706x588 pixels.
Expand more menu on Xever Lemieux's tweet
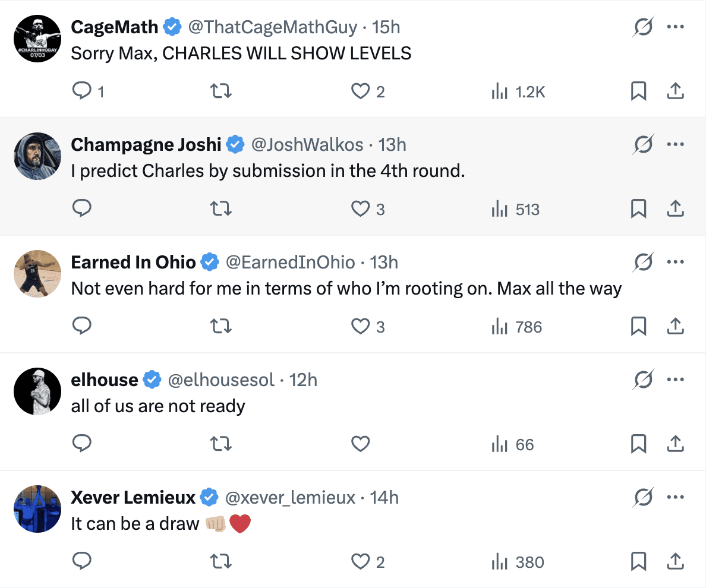[x=675, y=497]
